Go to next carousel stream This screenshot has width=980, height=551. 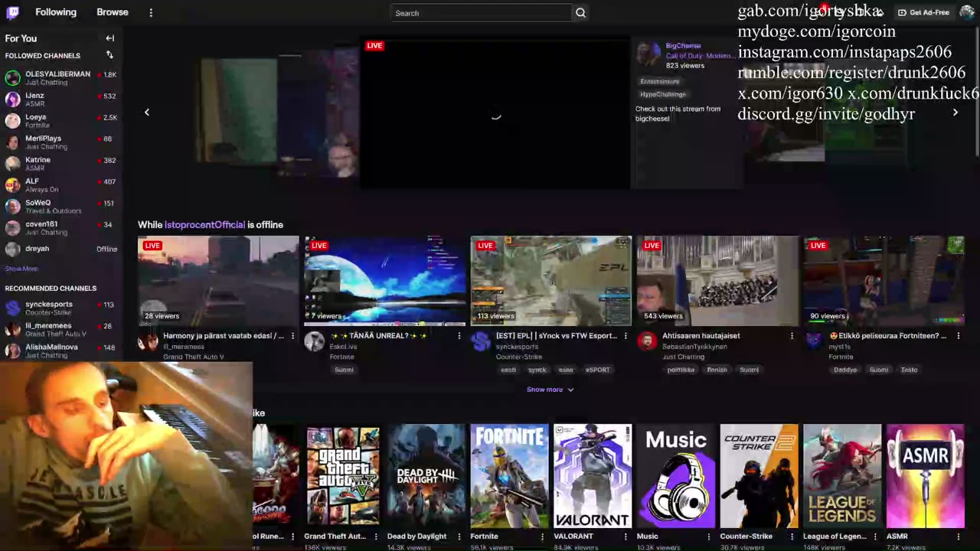(955, 112)
